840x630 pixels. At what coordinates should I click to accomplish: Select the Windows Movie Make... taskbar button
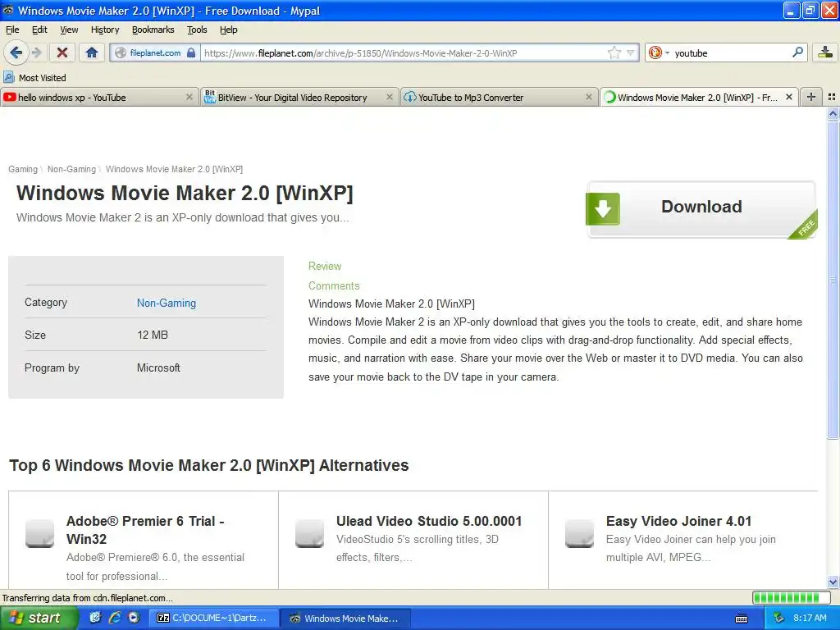click(x=346, y=618)
